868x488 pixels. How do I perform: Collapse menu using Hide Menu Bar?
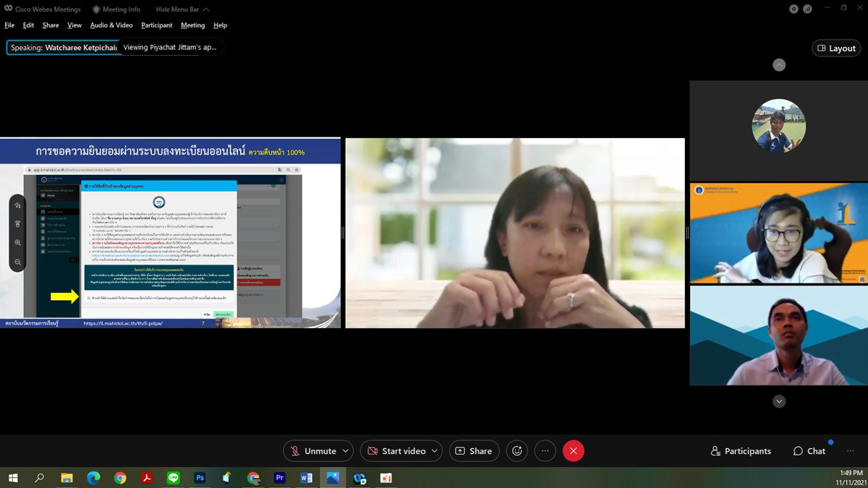click(x=183, y=9)
